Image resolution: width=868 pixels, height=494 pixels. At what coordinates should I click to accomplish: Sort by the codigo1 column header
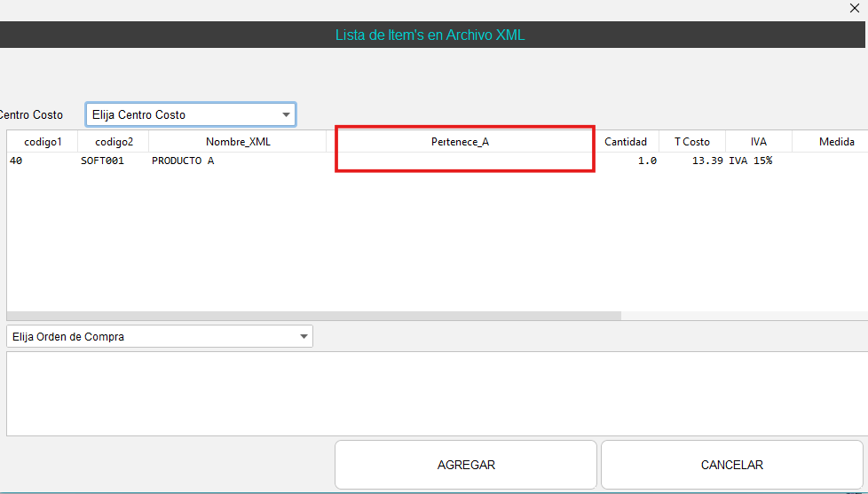click(43, 142)
